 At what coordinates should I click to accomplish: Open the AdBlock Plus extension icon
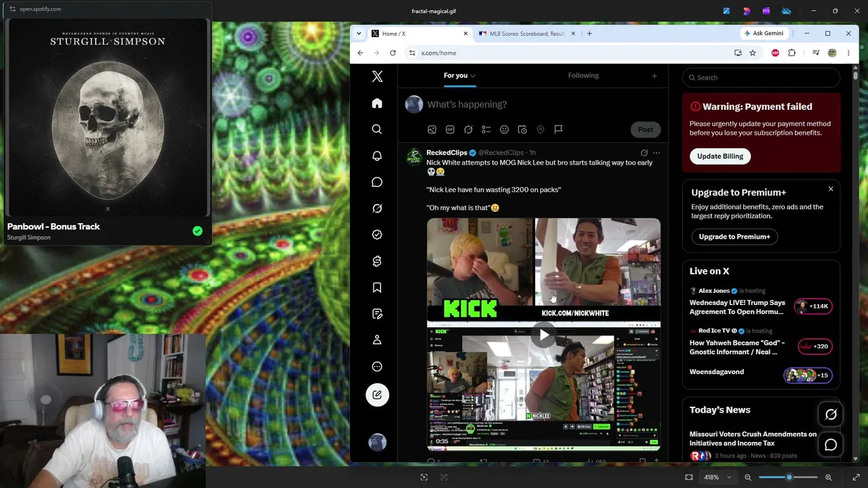point(775,53)
